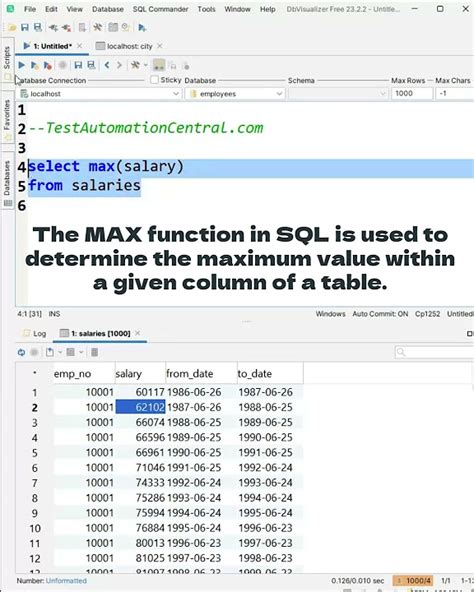Viewport: 474px width, 592px height.
Task: Click the grey document icon in main toolbar
Action: 82,28
